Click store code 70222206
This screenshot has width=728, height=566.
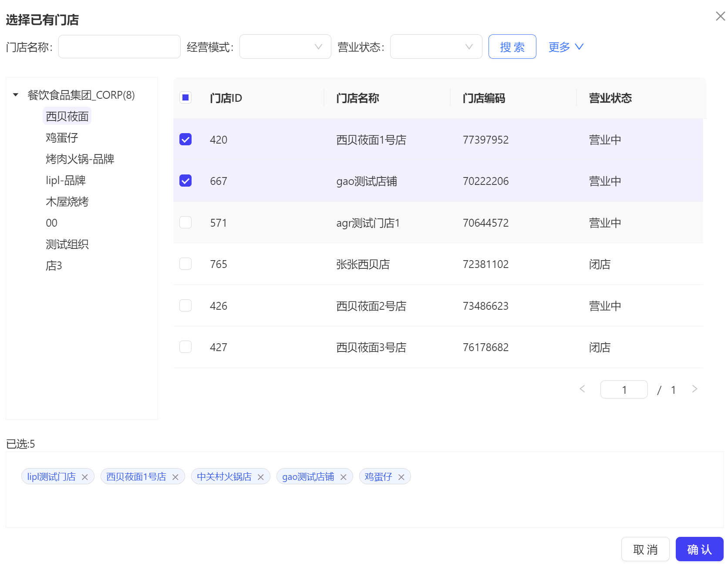point(485,181)
